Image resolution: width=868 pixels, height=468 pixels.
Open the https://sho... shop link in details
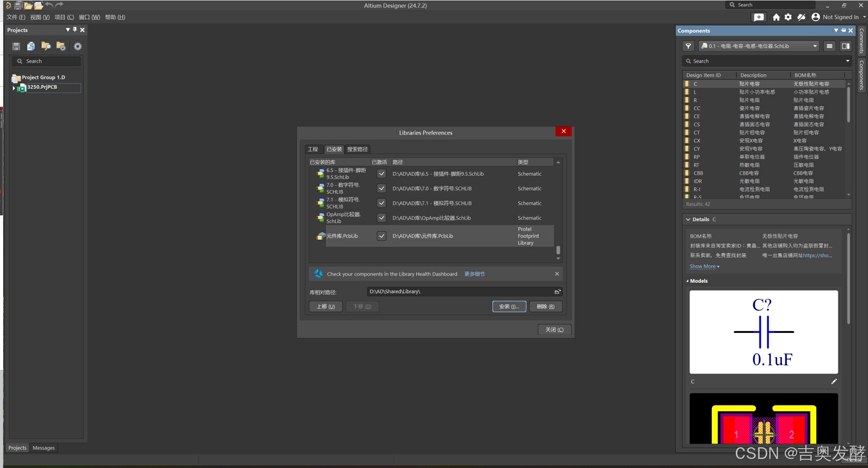coord(818,255)
